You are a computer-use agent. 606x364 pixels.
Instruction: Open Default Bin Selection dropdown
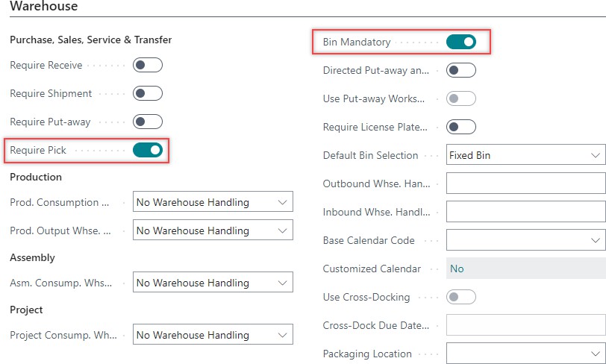[525, 156]
